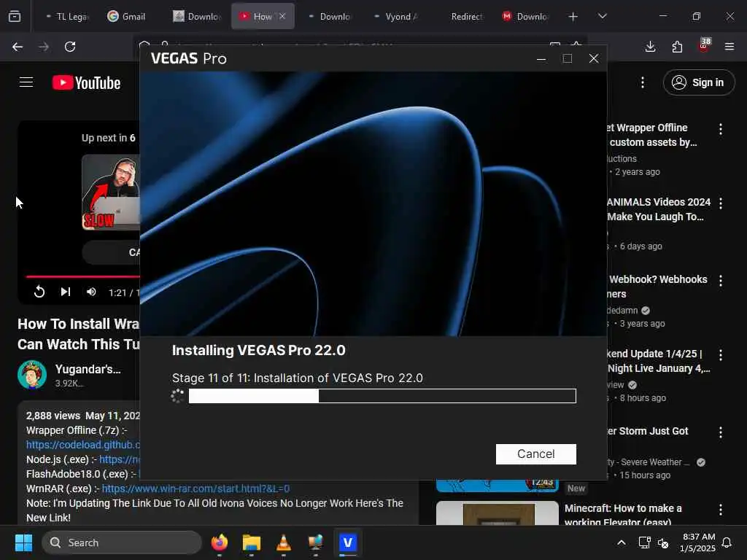Open the Windows notifications bell

coord(727,542)
